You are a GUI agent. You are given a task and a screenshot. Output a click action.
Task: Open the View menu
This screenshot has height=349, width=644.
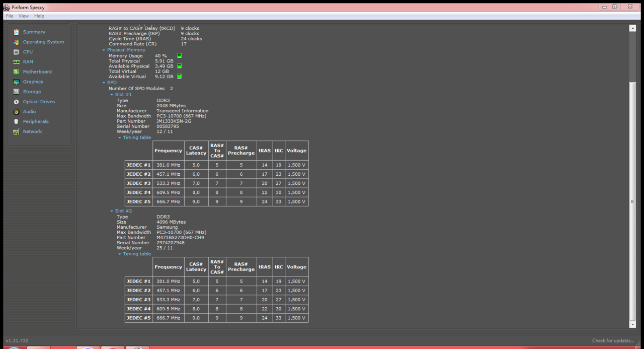tap(24, 16)
